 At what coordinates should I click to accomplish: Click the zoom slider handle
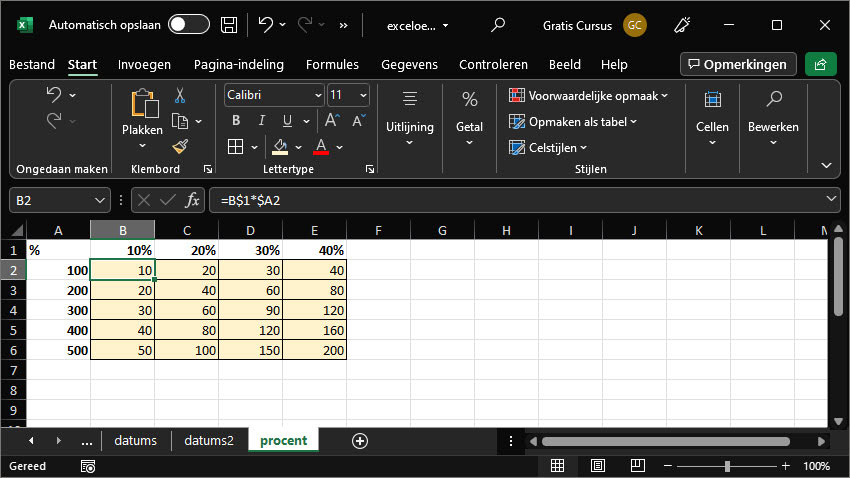coord(727,466)
